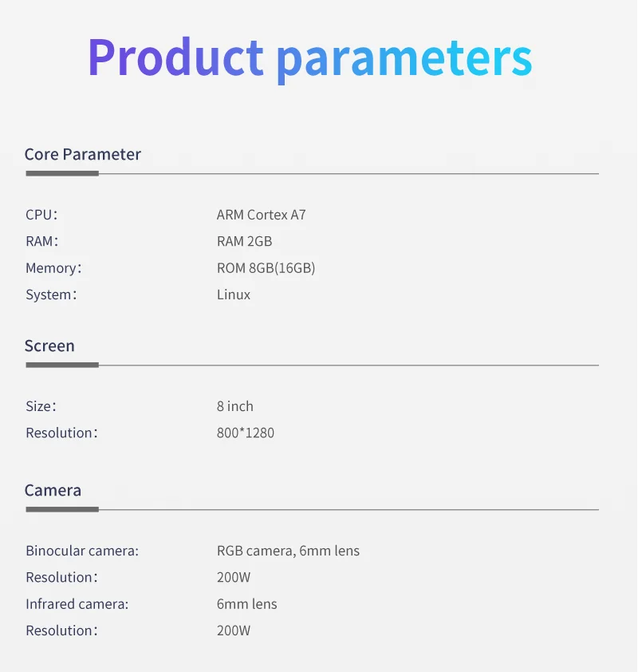Click the Size label under Screen
Screen dimensions: 638x672
point(41,406)
